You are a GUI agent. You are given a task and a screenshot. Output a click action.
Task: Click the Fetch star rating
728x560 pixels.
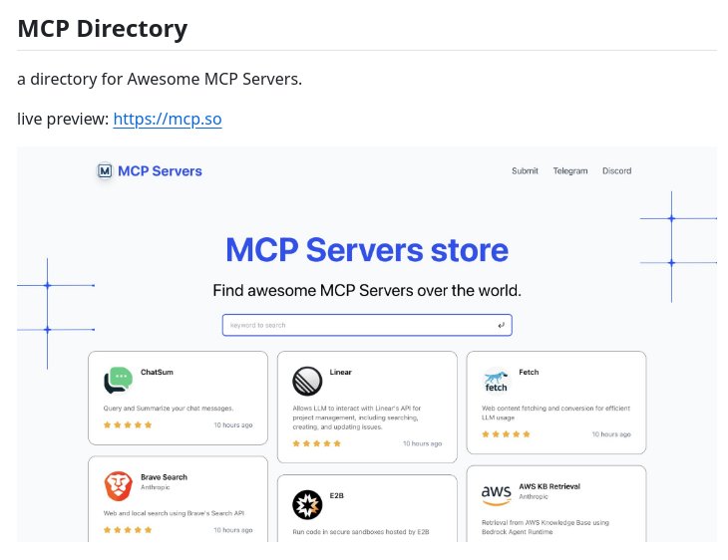point(506,434)
